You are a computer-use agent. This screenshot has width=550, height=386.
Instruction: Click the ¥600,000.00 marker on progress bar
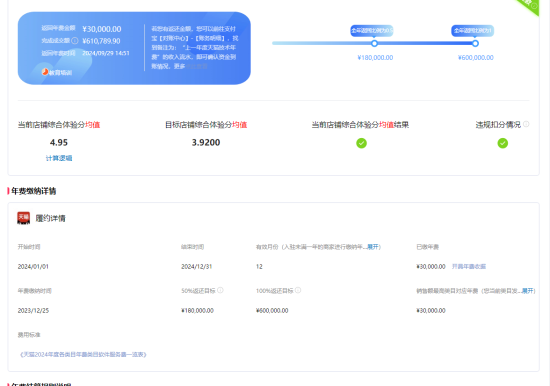475,44
